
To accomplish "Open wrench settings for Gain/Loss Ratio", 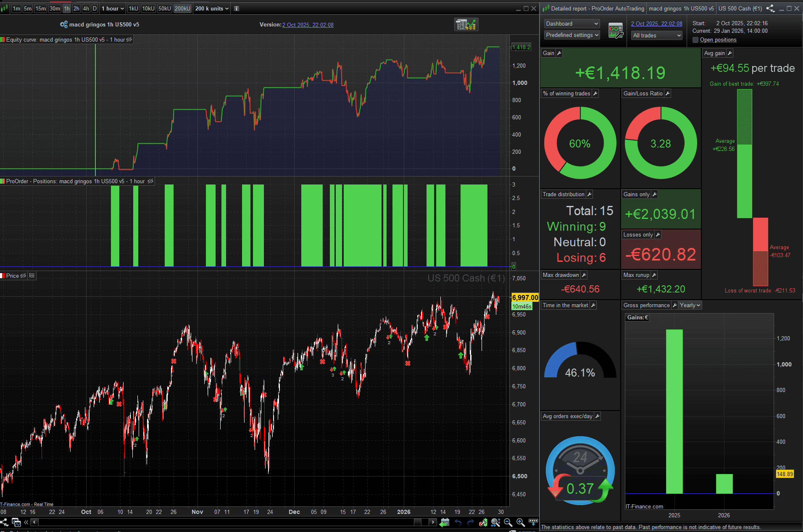I will coord(668,94).
